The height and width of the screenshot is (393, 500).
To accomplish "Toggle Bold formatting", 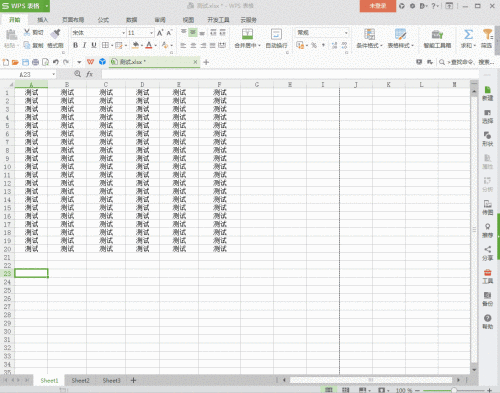I will (x=75, y=45).
